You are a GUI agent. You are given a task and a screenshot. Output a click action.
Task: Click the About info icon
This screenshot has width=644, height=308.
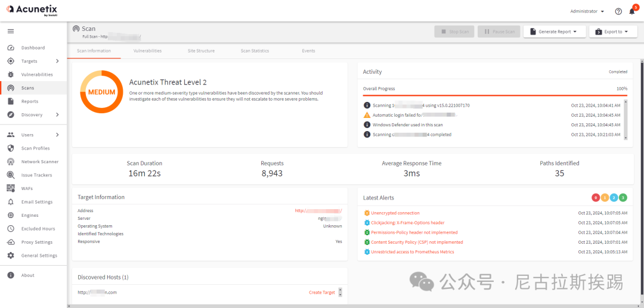(x=11, y=275)
